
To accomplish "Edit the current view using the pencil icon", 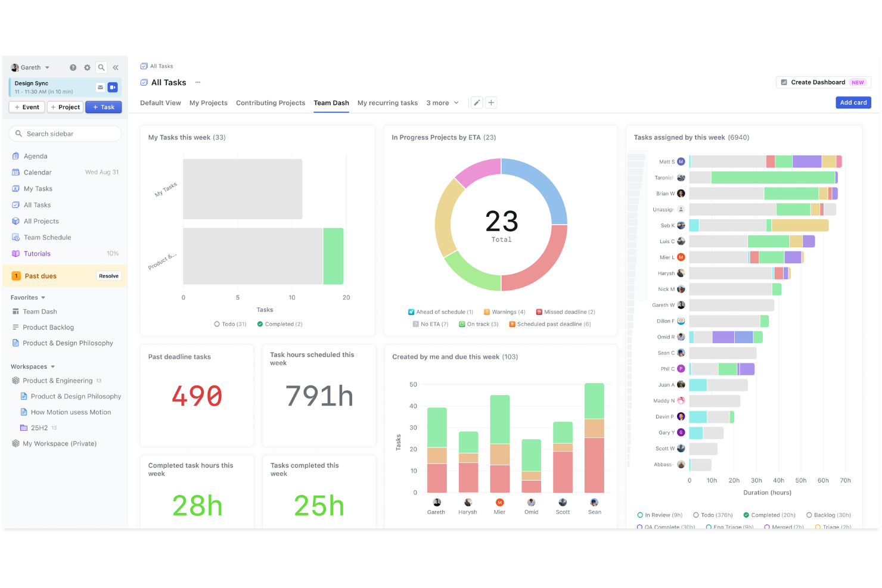I will (476, 102).
